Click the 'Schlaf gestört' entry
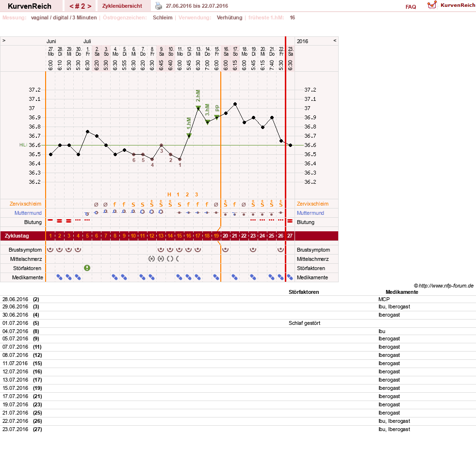 (304, 323)
